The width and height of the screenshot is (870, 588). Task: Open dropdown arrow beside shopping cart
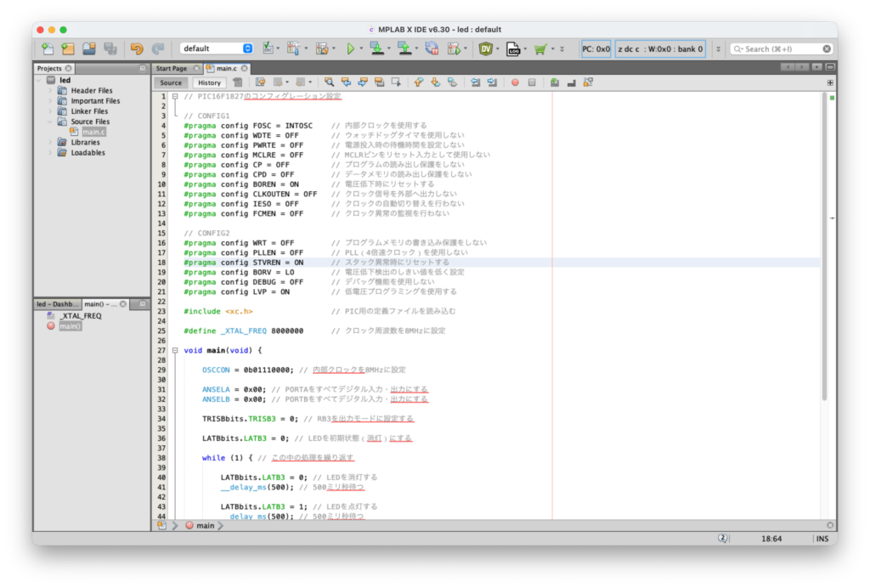552,48
